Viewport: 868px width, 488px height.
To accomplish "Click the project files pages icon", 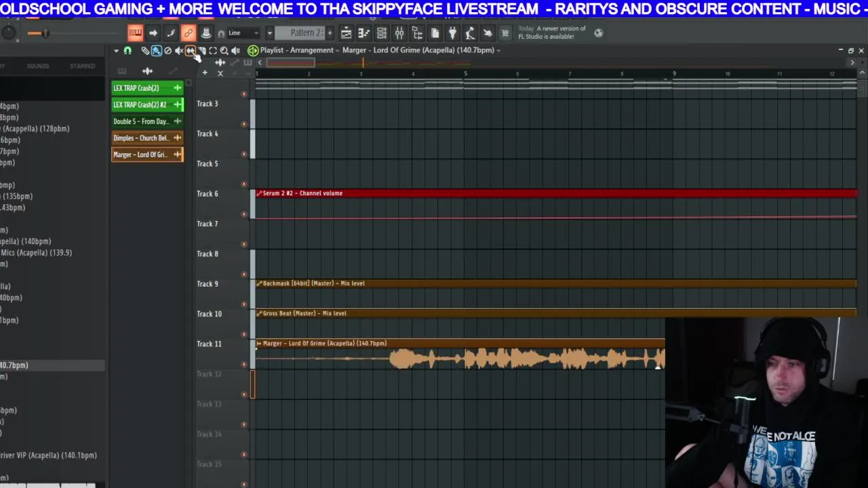I will click(434, 33).
